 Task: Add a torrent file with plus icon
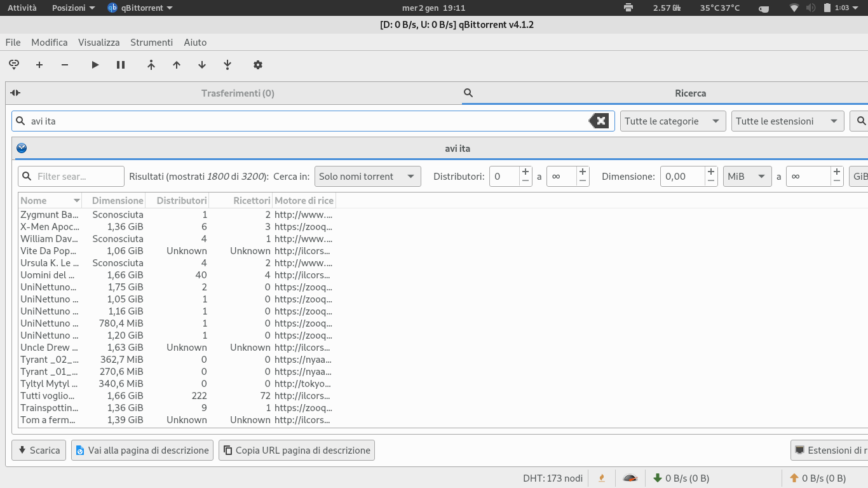39,64
